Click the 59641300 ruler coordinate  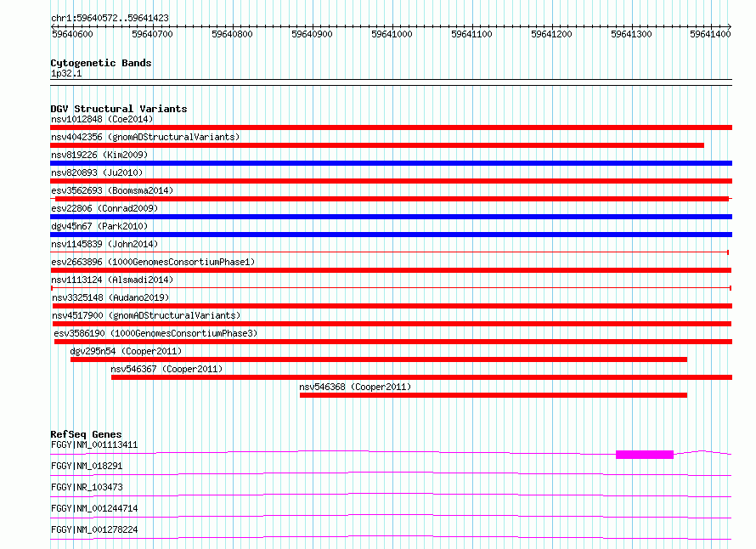[631, 34]
